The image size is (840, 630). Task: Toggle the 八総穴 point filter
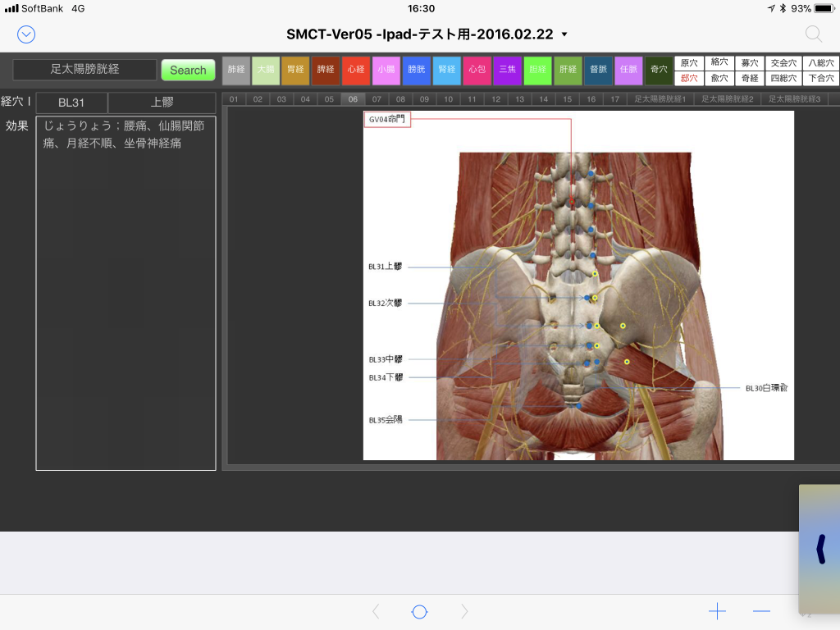click(820, 63)
